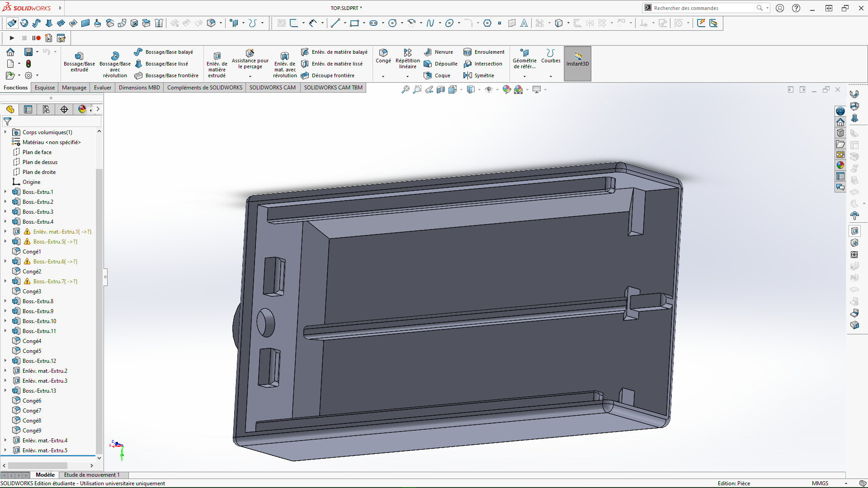Toggle the macro record button
Screen dimensions: 868x488
point(36,38)
